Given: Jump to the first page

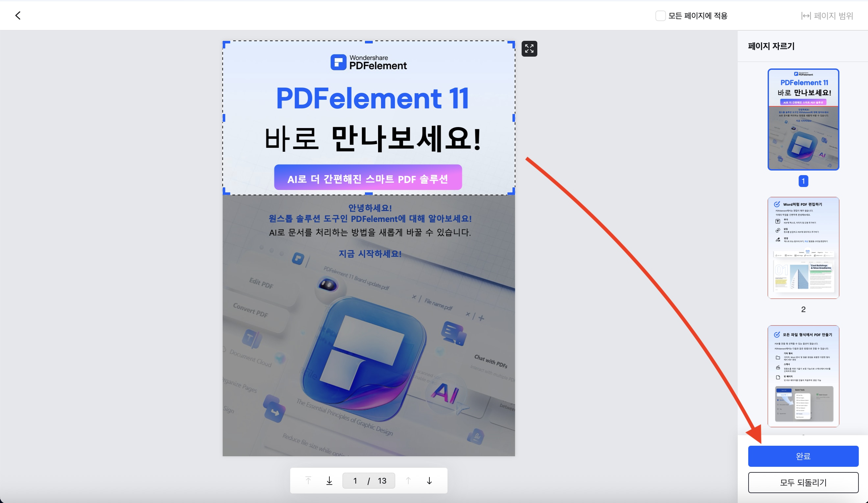Looking at the screenshot, I should coord(308,480).
